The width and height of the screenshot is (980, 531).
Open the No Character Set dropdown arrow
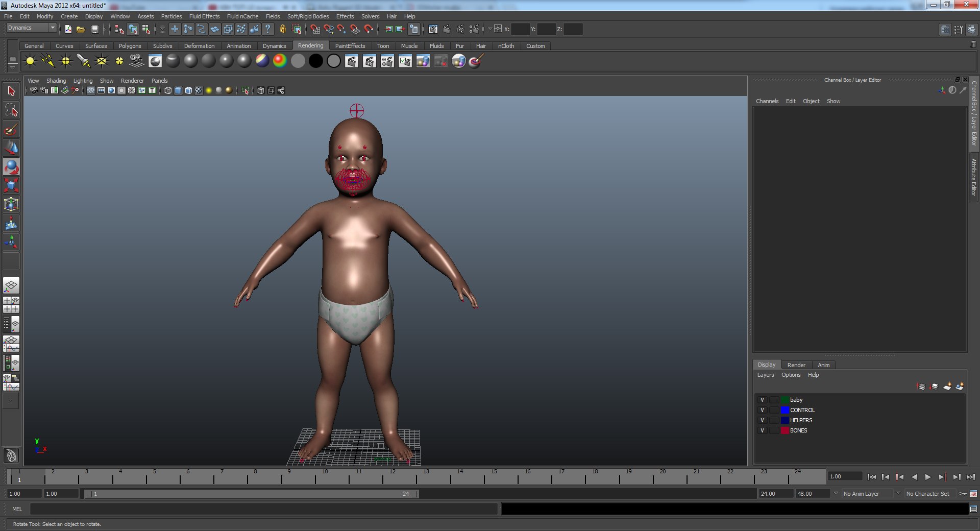(898, 493)
